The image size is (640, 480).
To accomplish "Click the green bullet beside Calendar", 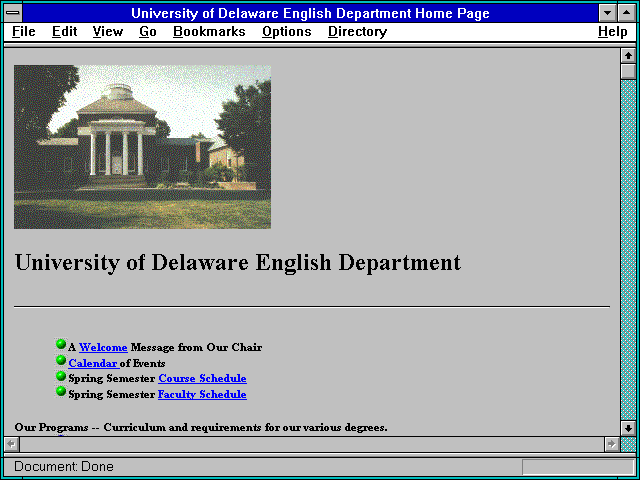I will point(61,360).
